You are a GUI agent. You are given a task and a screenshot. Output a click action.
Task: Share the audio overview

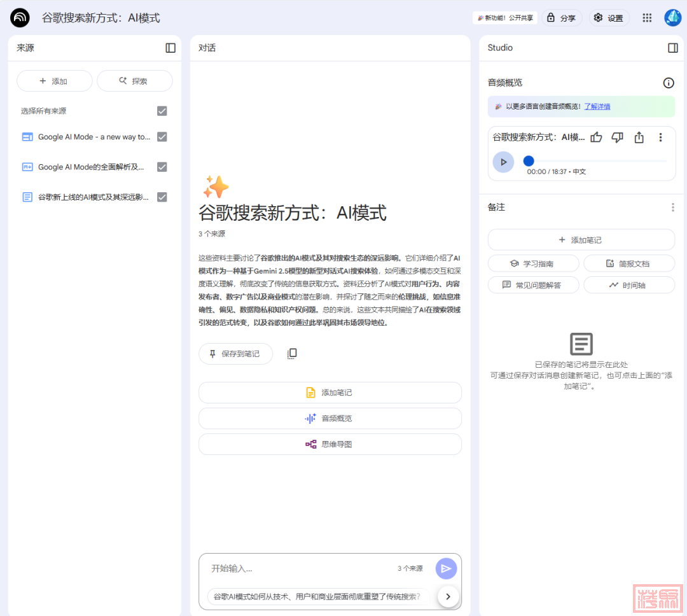click(639, 137)
